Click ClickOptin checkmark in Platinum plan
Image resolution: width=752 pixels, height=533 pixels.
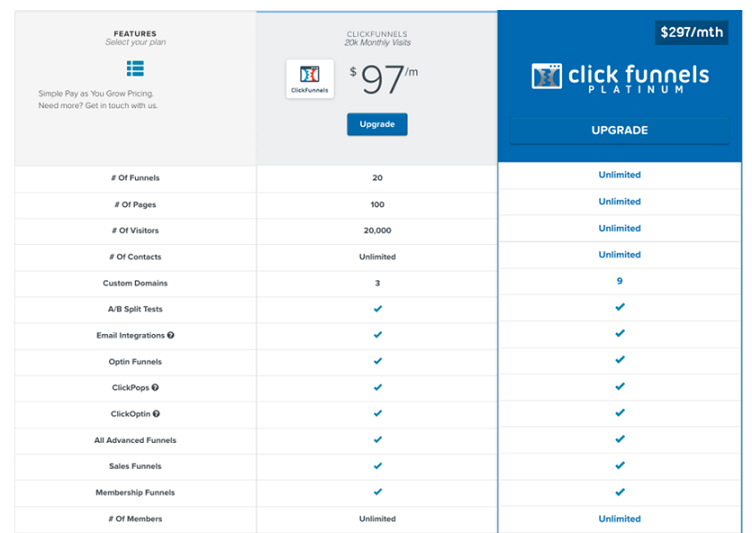click(x=620, y=413)
